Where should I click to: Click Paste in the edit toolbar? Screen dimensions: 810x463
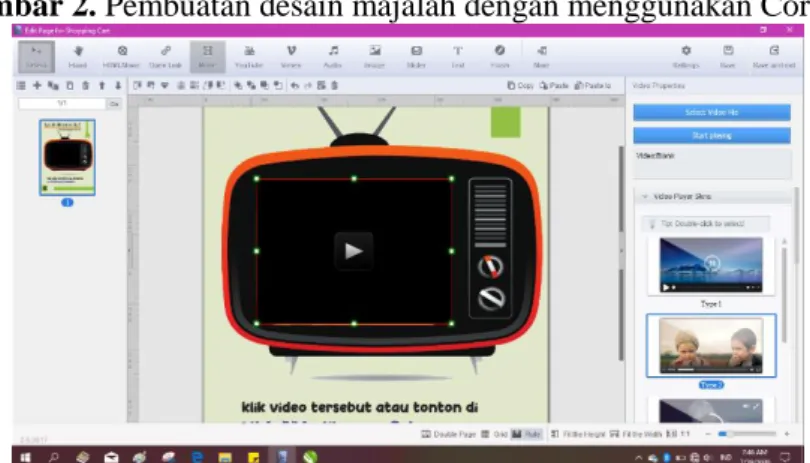(554, 86)
